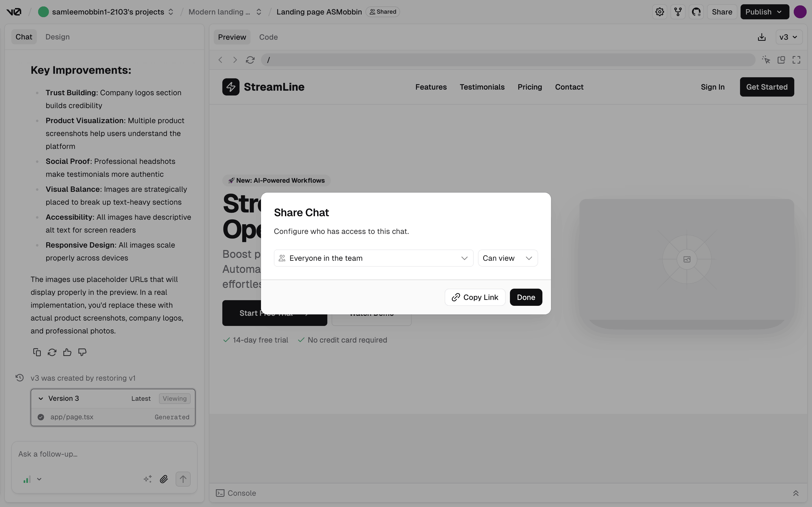The image size is (812, 507).
Task: Refresh the preview with reload icon
Action: point(250,60)
